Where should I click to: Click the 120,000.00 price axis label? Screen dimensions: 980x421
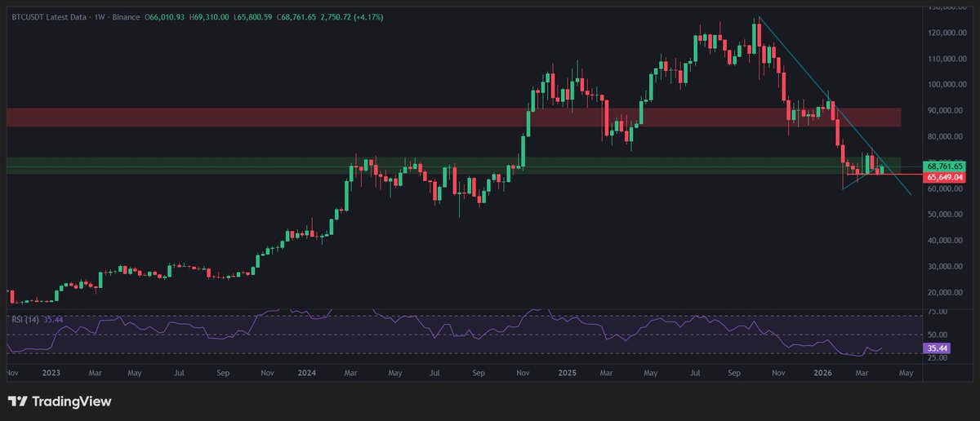[947, 33]
